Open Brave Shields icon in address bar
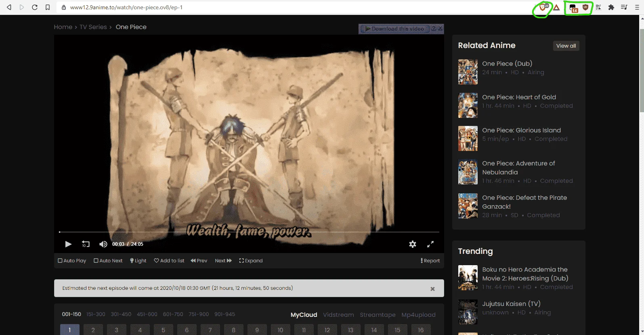This screenshot has width=644, height=335. tap(543, 7)
